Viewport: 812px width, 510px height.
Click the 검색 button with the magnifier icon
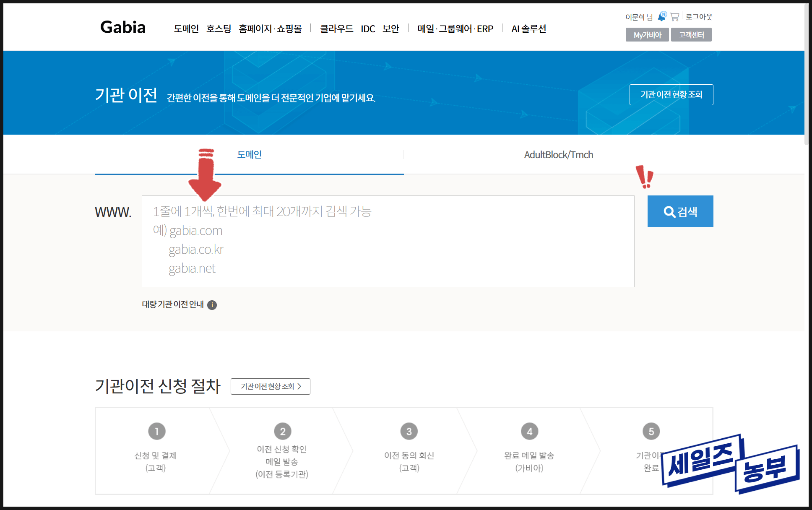680,211
